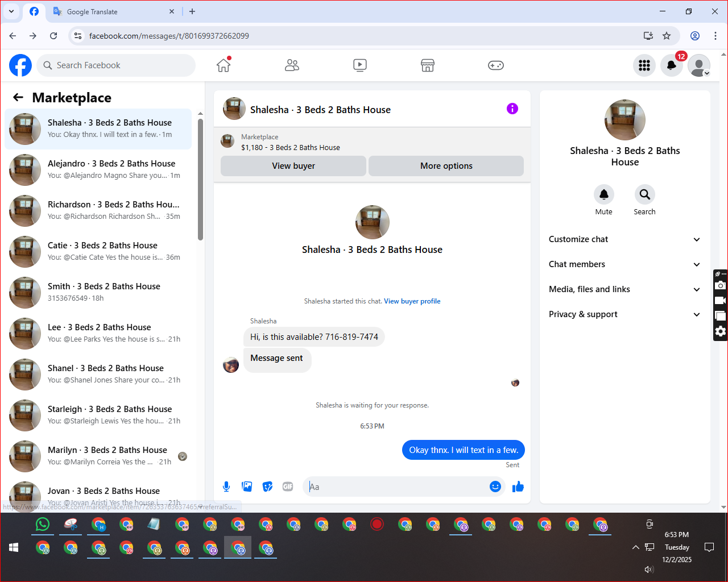Go back using the Marketplace back arrow

(x=18, y=97)
